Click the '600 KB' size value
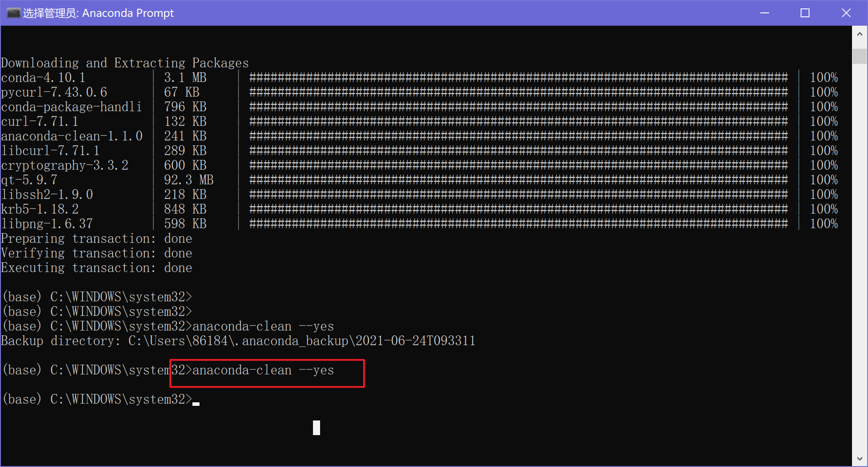The image size is (868, 467). coord(185,165)
